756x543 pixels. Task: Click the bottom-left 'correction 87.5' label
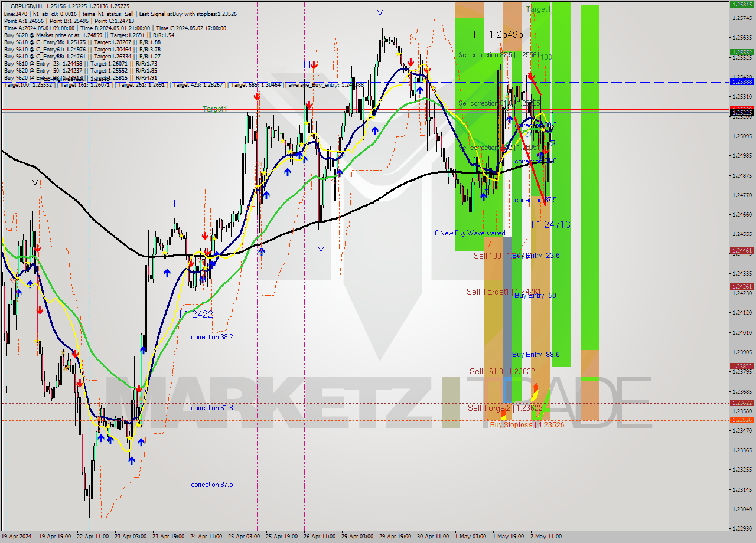(x=212, y=485)
